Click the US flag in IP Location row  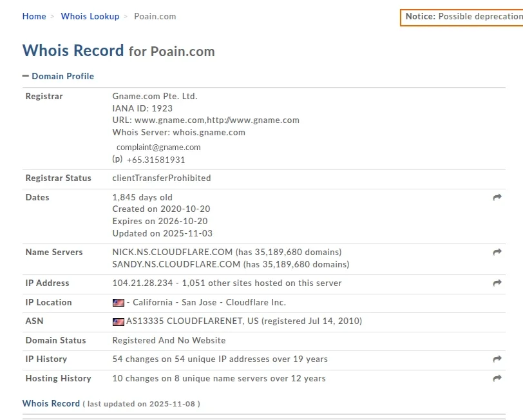118,303
